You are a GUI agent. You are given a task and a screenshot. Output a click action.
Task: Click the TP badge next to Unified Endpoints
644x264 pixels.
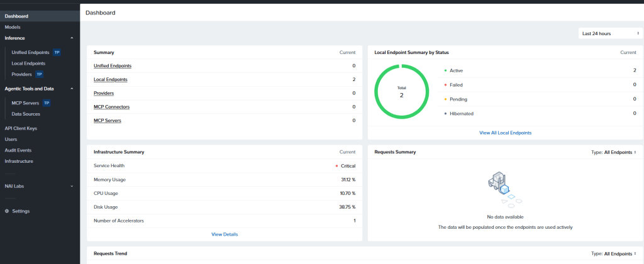click(x=57, y=52)
